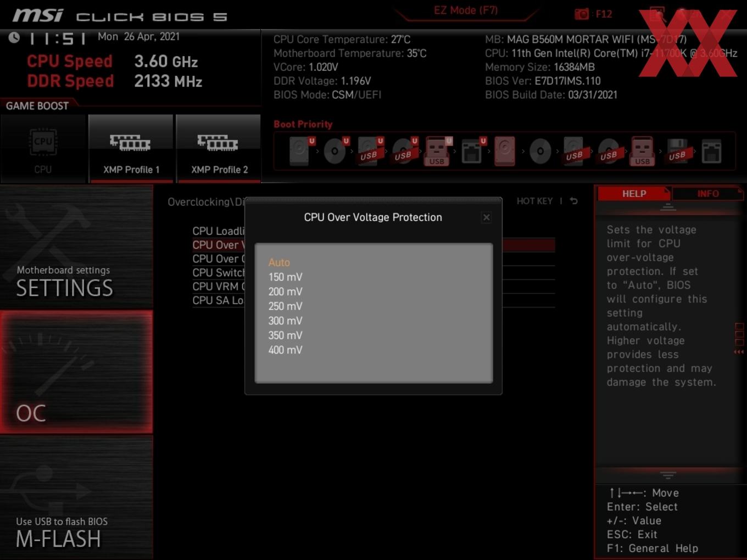The height and width of the screenshot is (560, 747).
Task: Select the legacy USB hard disk boot icon
Action: 575,151
